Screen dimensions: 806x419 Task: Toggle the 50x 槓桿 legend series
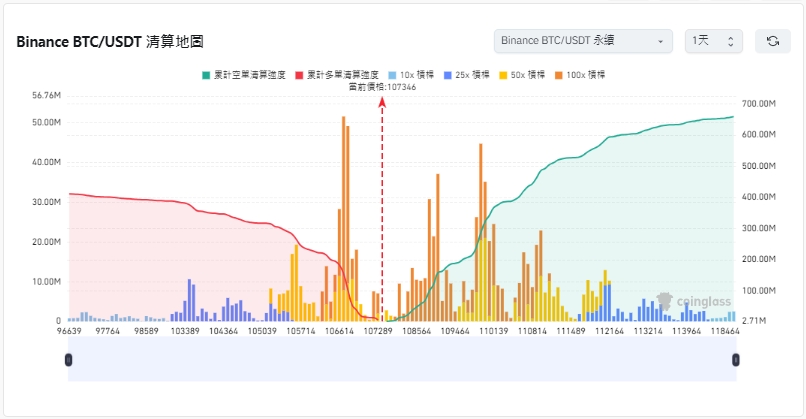point(522,75)
